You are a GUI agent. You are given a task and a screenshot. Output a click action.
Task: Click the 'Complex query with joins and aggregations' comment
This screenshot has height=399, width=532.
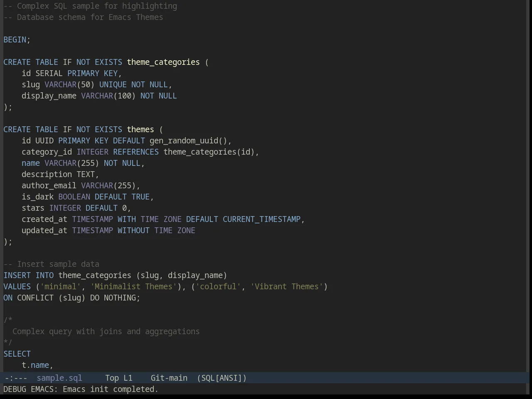pyautogui.click(x=106, y=332)
